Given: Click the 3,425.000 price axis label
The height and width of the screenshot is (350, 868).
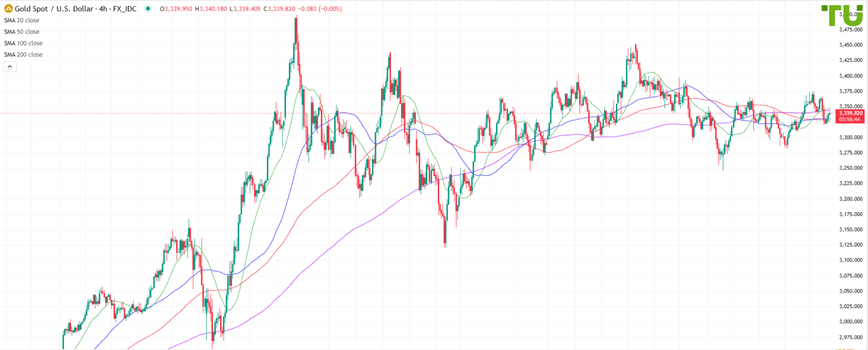Looking at the screenshot, I should point(851,60).
